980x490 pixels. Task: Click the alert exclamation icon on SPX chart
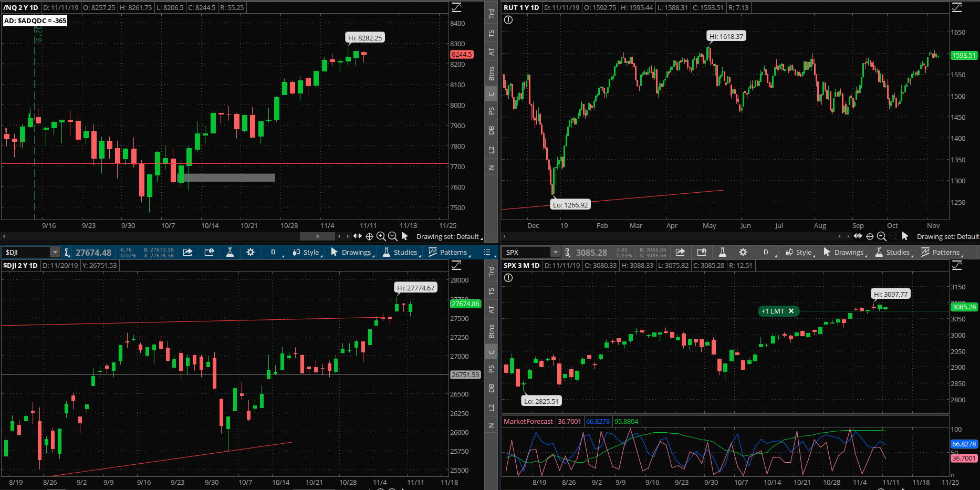[x=508, y=278]
